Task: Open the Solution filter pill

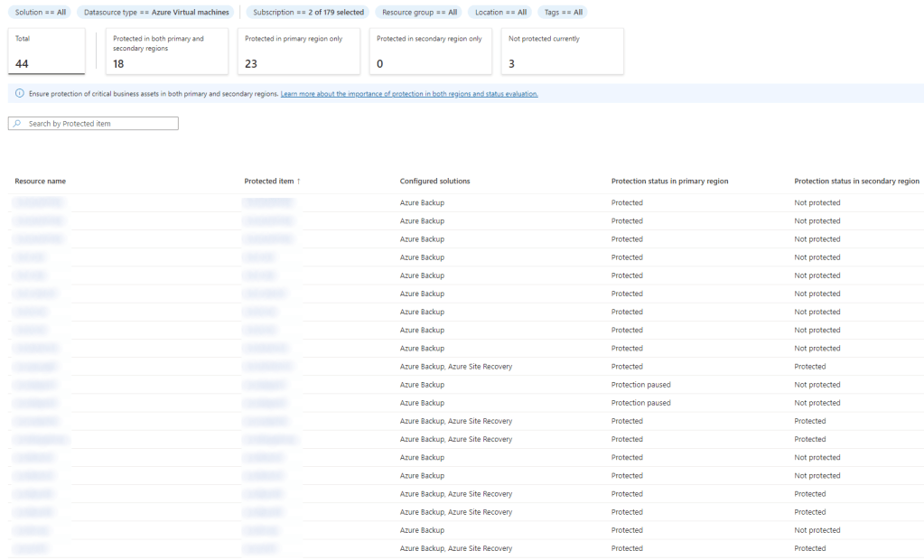Action: pyautogui.click(x=39, y=12)
